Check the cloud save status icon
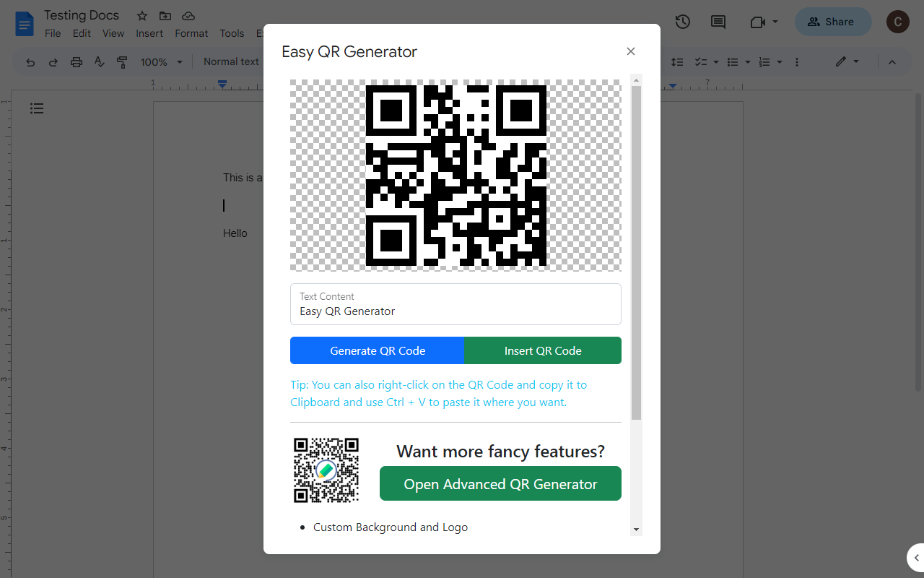The image size is (924, 578). pyautogui.click(x=188, y=16)
